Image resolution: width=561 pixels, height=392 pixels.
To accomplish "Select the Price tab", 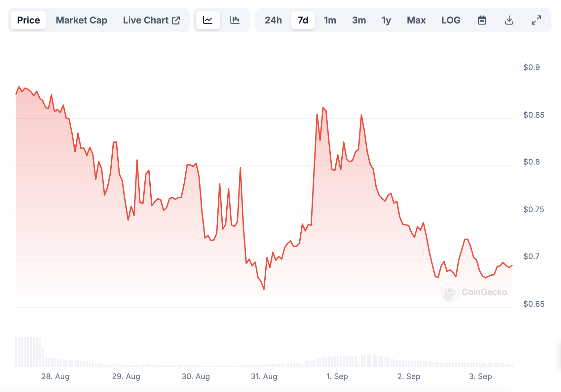I will tap(28, 20).
